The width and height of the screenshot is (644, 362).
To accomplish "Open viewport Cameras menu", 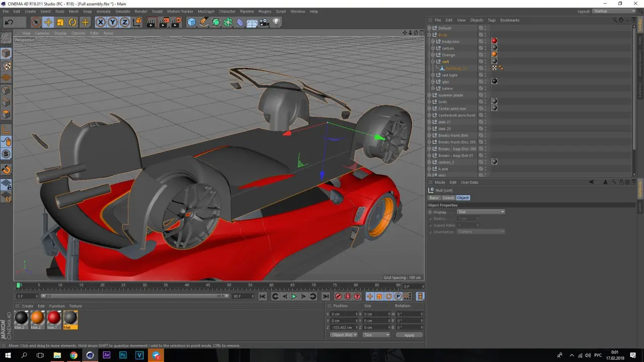I will pyautogui.click(x=42, y=33).
